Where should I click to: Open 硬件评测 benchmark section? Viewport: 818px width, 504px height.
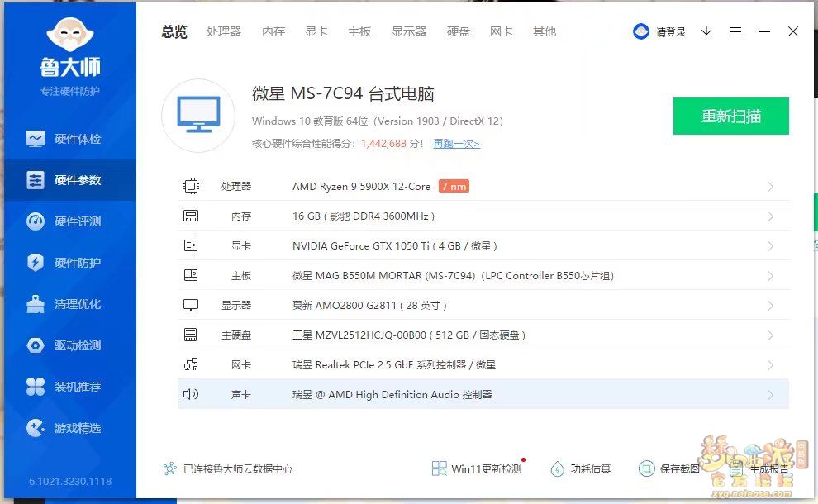(x=70, y=221)
